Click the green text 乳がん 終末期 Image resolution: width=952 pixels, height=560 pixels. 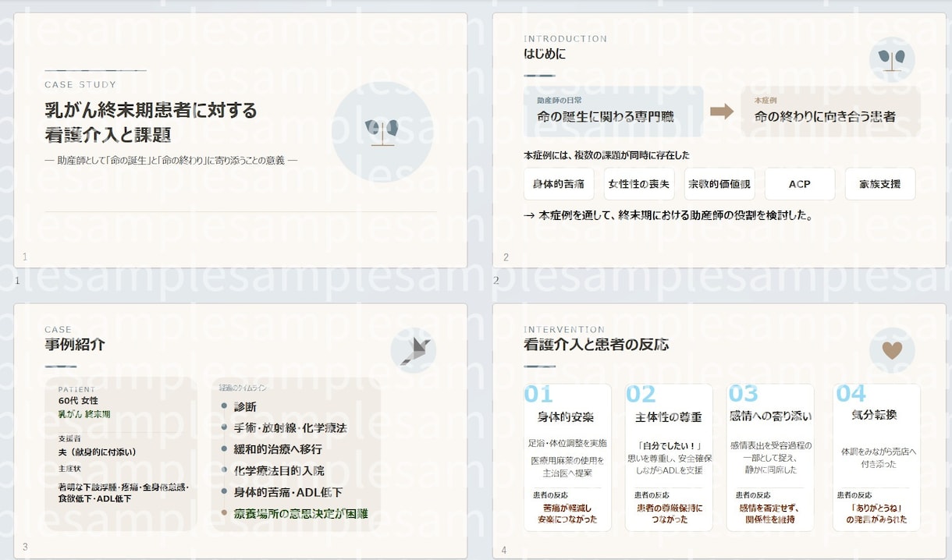pos(84,414)
